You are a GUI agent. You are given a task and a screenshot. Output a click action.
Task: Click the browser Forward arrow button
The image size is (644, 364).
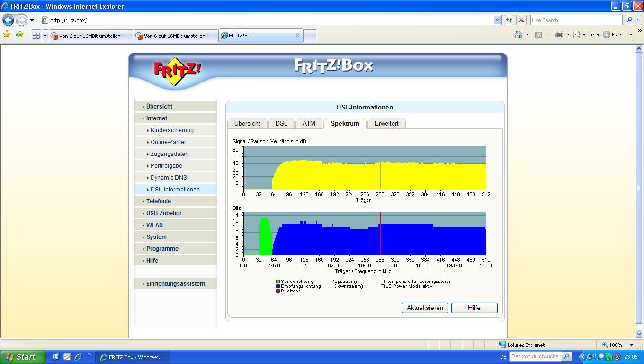pos(21,20)
